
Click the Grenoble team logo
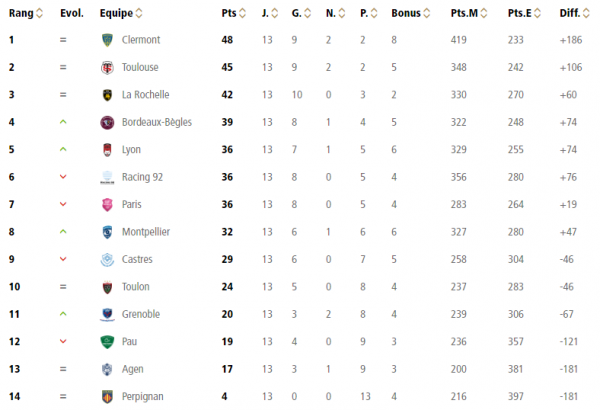click(x=107, y=313)
